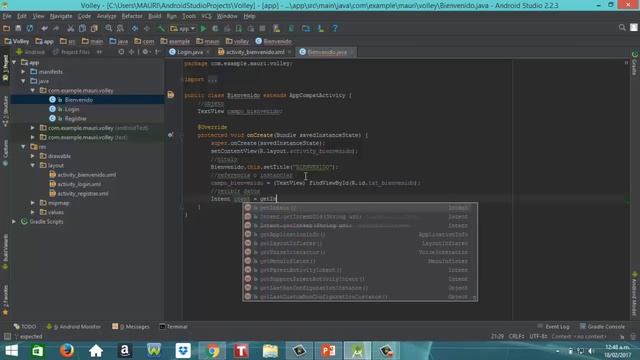This screenshot has width=640, height=360.
Task: Switch to the activity_bienvenido.xml editor tab
Action: tap(255, 52)
